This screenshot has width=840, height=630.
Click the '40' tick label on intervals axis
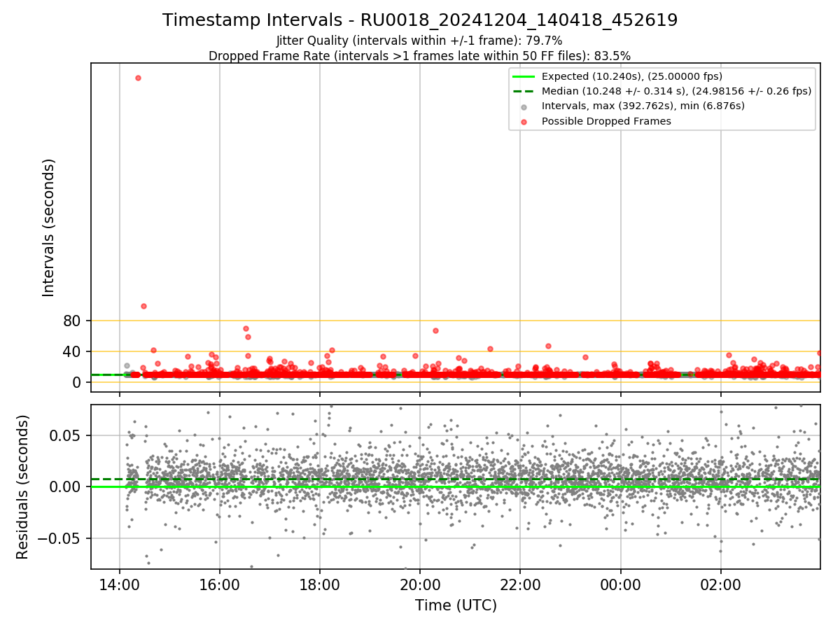(x=72, y=351)
